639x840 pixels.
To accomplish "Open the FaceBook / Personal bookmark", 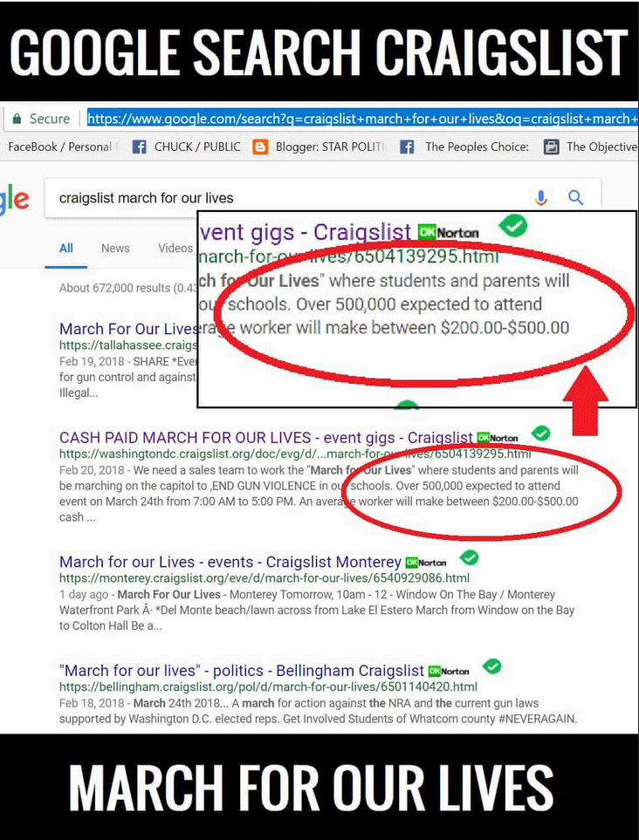I will (59, 147).
